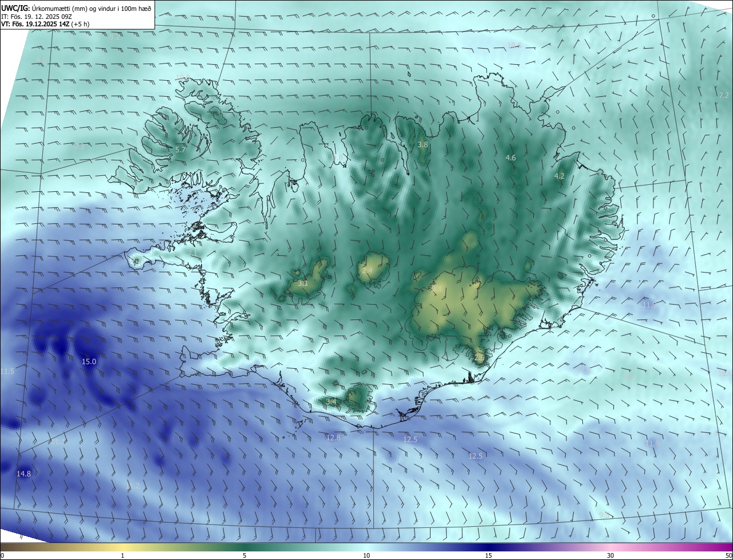Click the 'VT: Fös. 19.12.2025 14Z (+5 h)' line

(x=45, y=24)
